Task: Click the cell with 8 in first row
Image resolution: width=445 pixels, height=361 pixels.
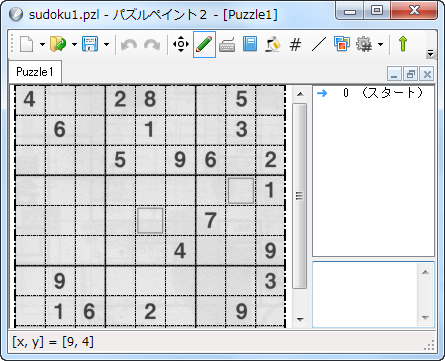Action: [150, 99]
